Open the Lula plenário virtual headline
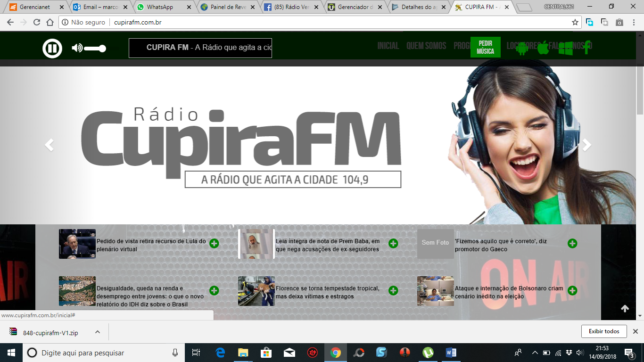 pyautogui.click(x=151, y=245)
